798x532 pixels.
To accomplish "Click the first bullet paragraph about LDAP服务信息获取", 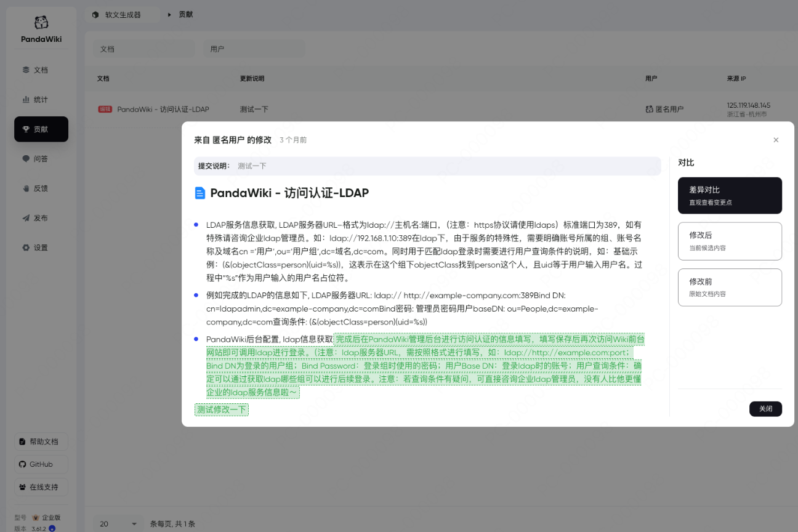I will (425, 251).
